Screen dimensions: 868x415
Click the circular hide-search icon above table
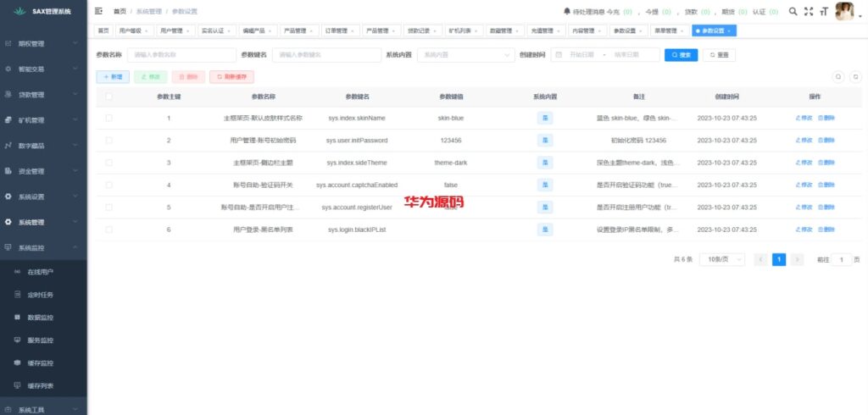[x=838, y=77]
